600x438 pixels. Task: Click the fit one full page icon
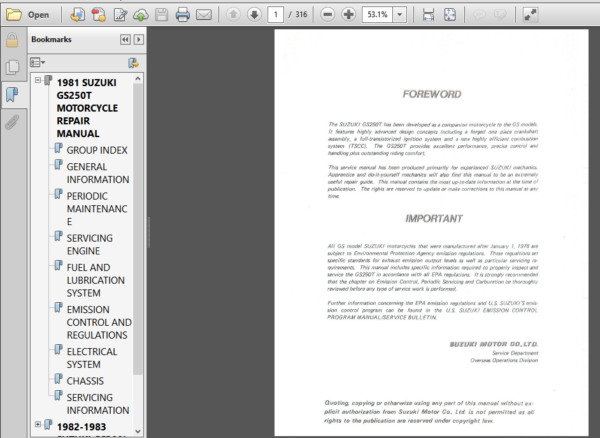[x=450, y=15]
